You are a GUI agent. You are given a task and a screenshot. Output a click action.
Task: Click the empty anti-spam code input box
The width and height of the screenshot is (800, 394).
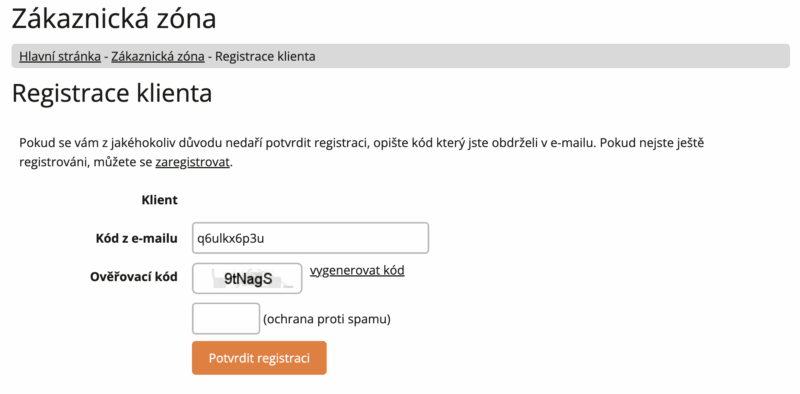click(x=226, y=318)
